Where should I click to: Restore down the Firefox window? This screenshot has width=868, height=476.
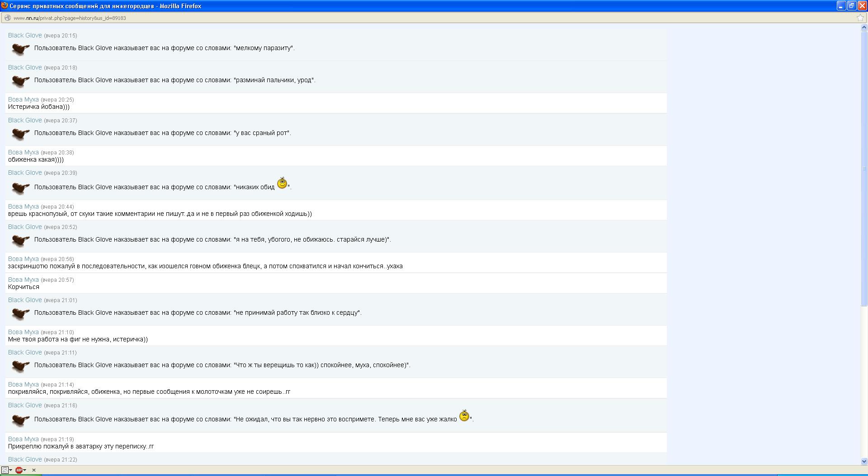coord(851,6)
